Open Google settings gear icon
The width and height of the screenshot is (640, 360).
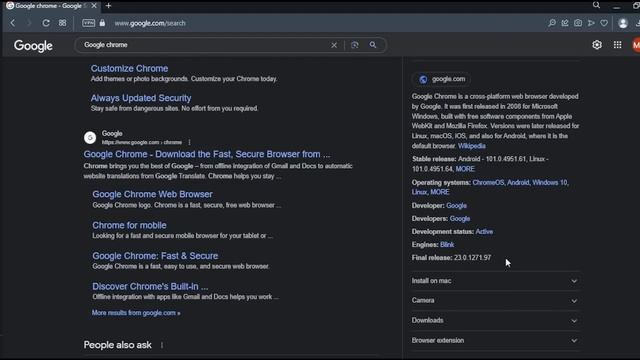597,45
